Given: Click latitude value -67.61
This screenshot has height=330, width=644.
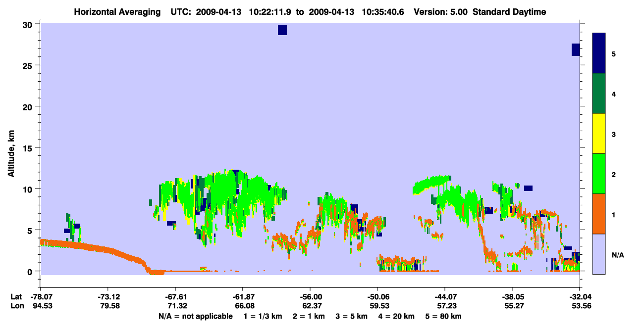Looking at the screenshot, I should tap(175, 297).
